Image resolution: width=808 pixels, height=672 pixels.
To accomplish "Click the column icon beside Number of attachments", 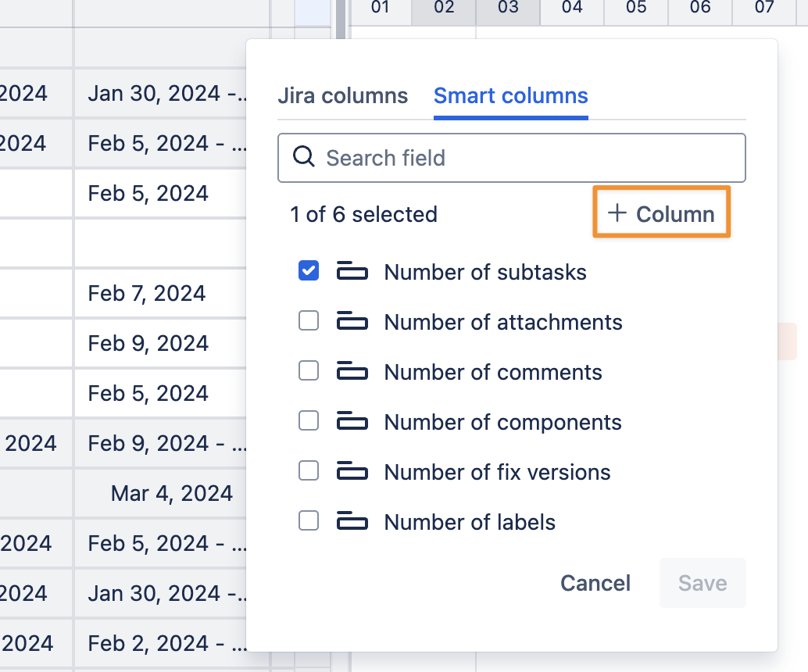I will 352,322.
